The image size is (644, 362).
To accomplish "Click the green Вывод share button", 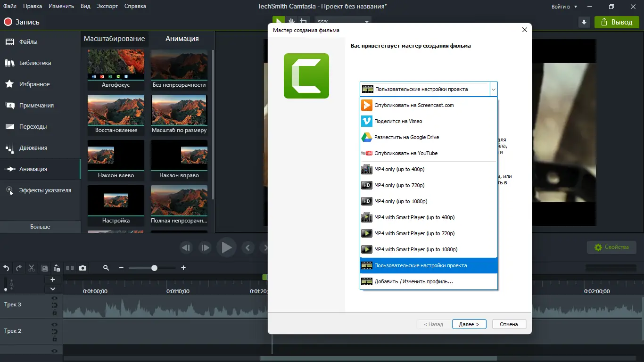I will click(617, 22).
